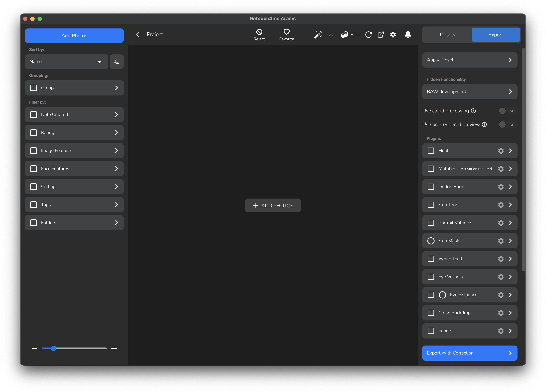Toggle Use cloud processing switch
Screen dimensions: 546x392
[x=506, y=111]
